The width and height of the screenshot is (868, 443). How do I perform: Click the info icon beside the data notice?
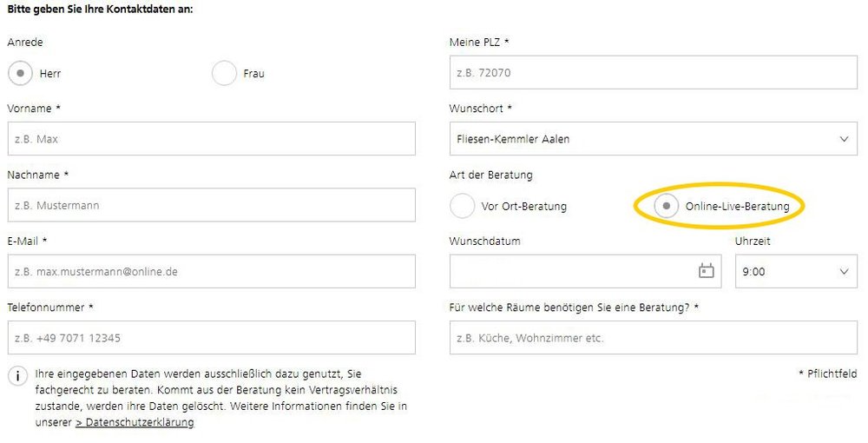click(x=17, y=376)
